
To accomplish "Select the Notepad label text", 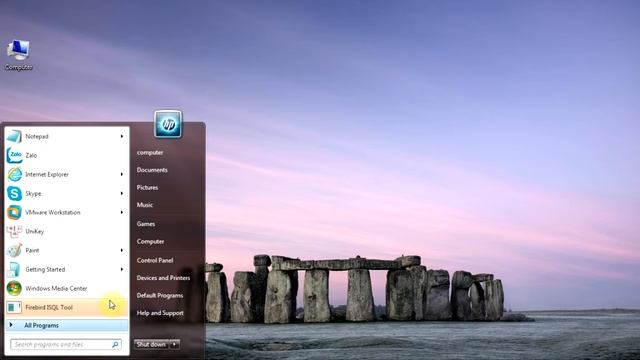I will pos(37,136).
